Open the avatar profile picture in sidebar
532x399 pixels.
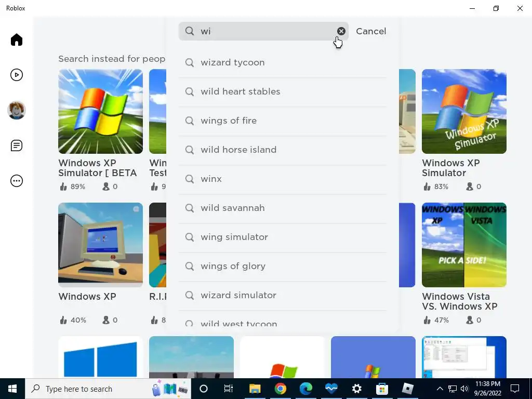coord(16,110)
